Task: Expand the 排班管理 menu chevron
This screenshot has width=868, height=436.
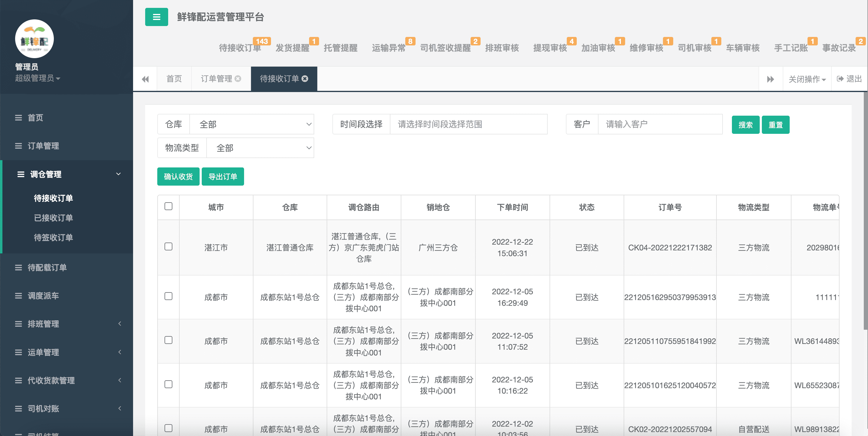Action: tap(120, 324)
